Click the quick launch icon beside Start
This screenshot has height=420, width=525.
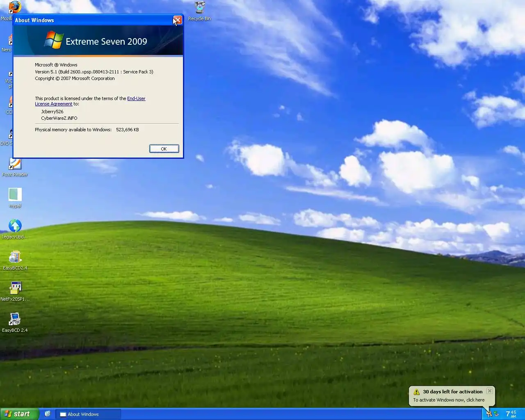[48, 414]
